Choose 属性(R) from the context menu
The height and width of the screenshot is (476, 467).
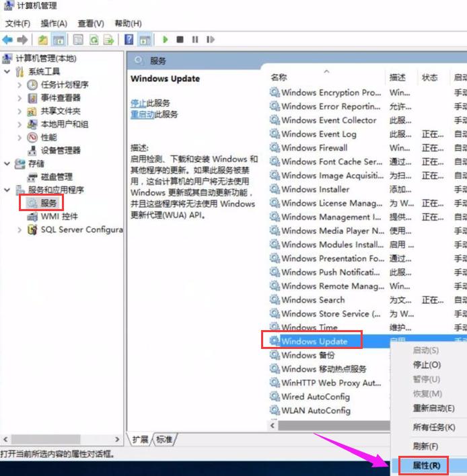tap(426, 465)
